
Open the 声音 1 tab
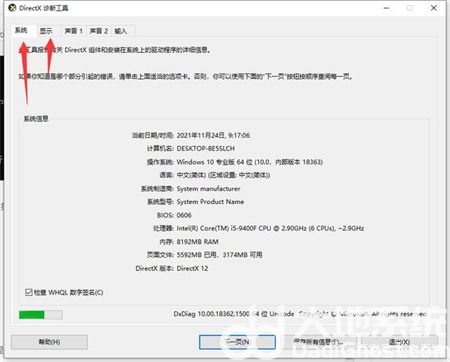(73, 31)
